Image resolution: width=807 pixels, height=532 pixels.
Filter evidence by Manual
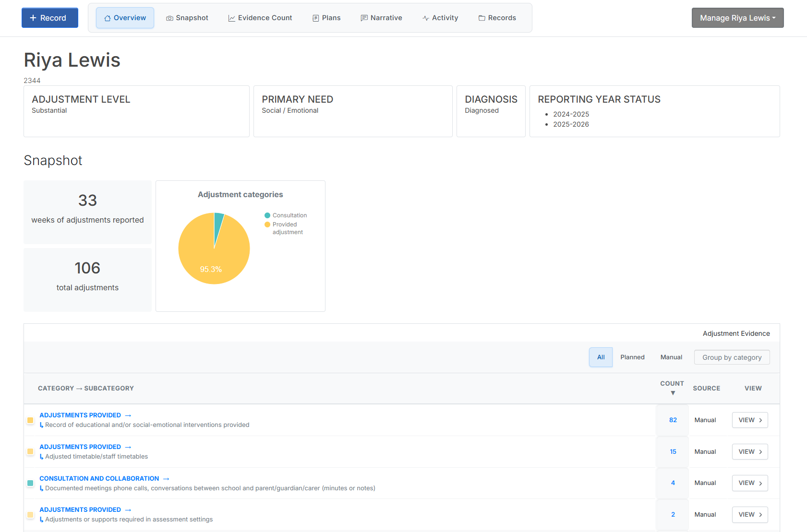click(x=671, y=357)
